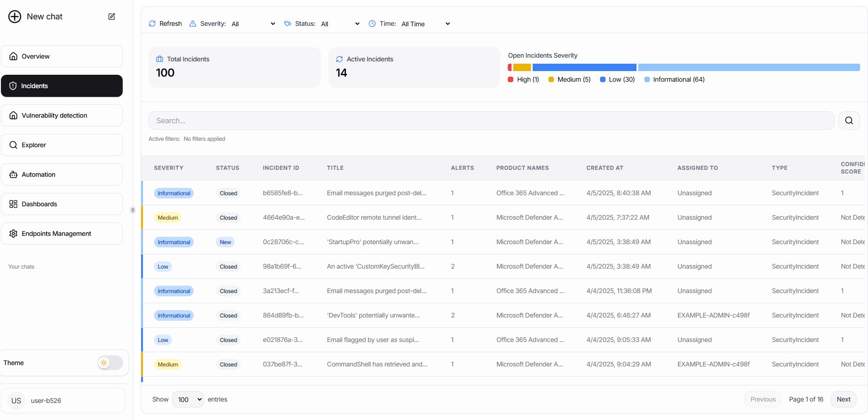Click the search magnifier icon

(x=849, y=120)
